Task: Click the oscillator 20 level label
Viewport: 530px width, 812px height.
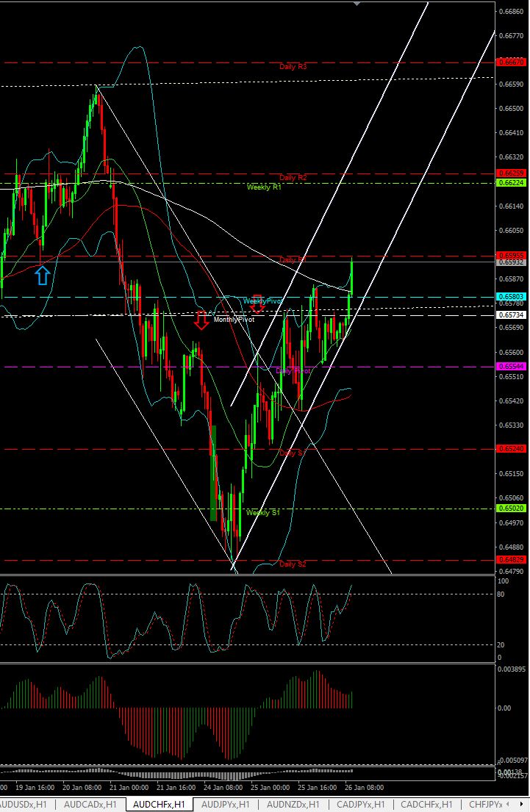Action: click(x=501, y=645)
